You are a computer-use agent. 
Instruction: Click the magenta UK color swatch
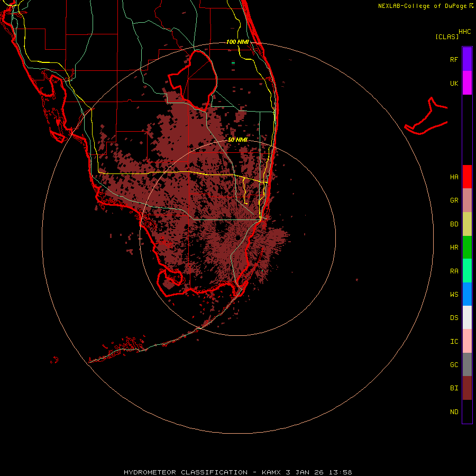[x=467, y=83]
